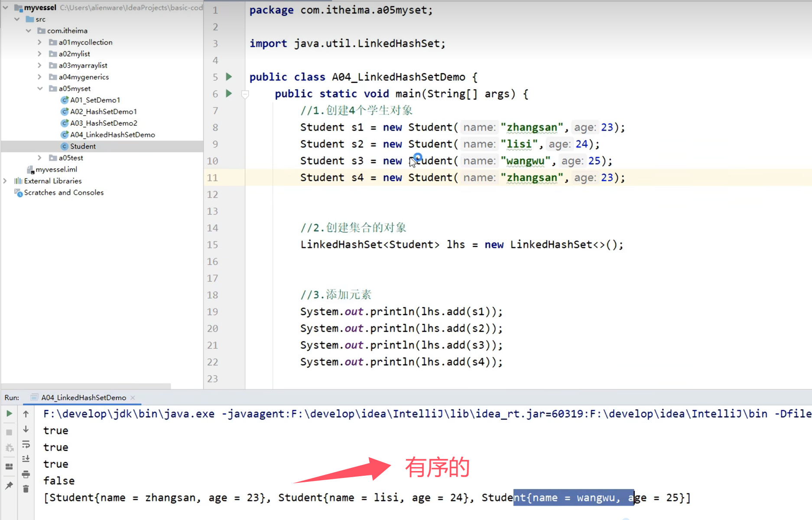This screenshot has width=812, height=520.
Task: Click the down arrow in console toolbar
Action: (x=26, y=429)
